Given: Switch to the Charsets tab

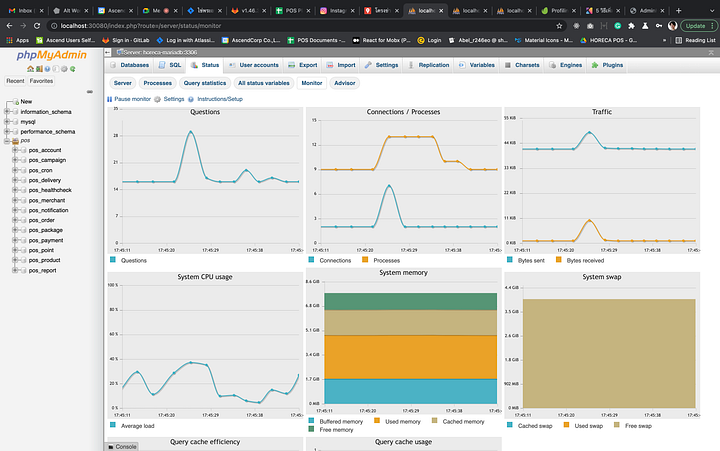Looking at the screenshot, I should [x=522, y=65].
